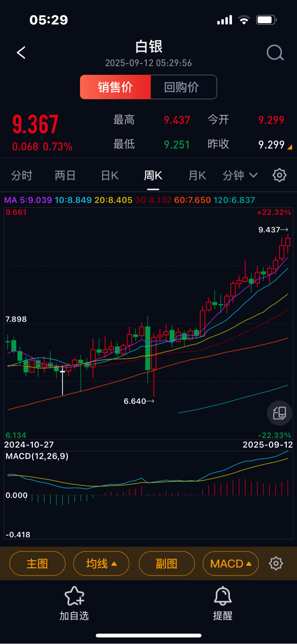Image resolution: width=297 pixels, height=644 pixels.
Task: Tap the 9.437 high marker on chart
Action: point(273,230)
